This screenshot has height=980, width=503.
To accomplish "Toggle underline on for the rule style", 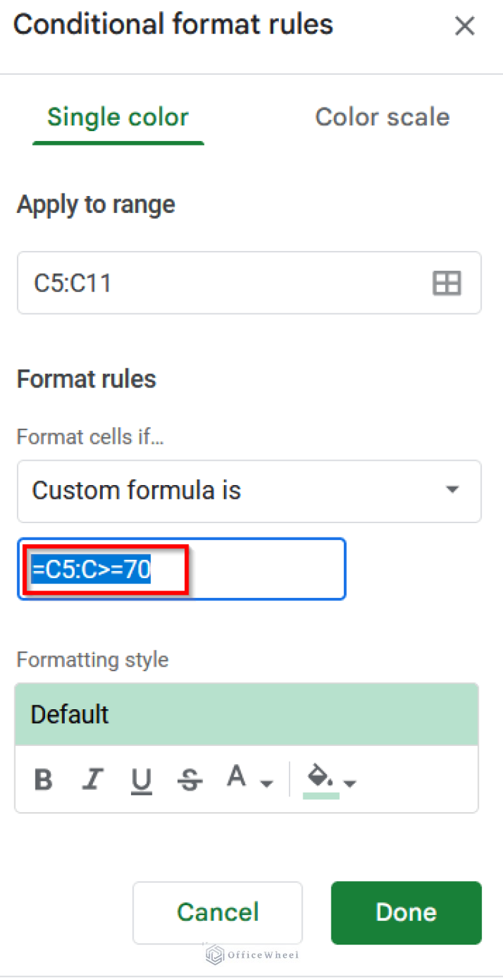I will point(141,779).
